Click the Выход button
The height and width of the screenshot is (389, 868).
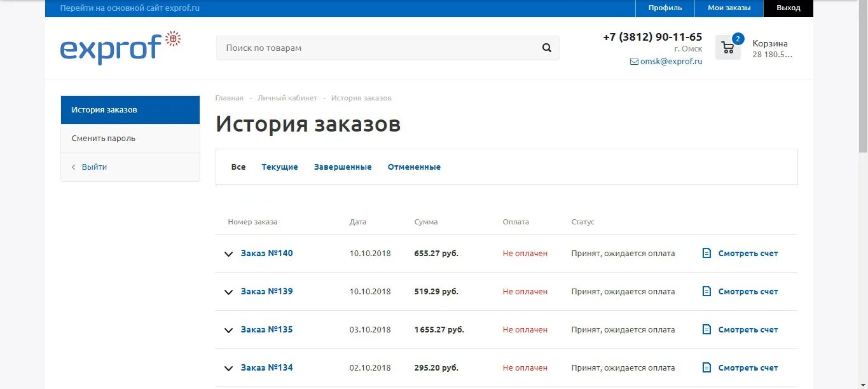tap(789, 8)
